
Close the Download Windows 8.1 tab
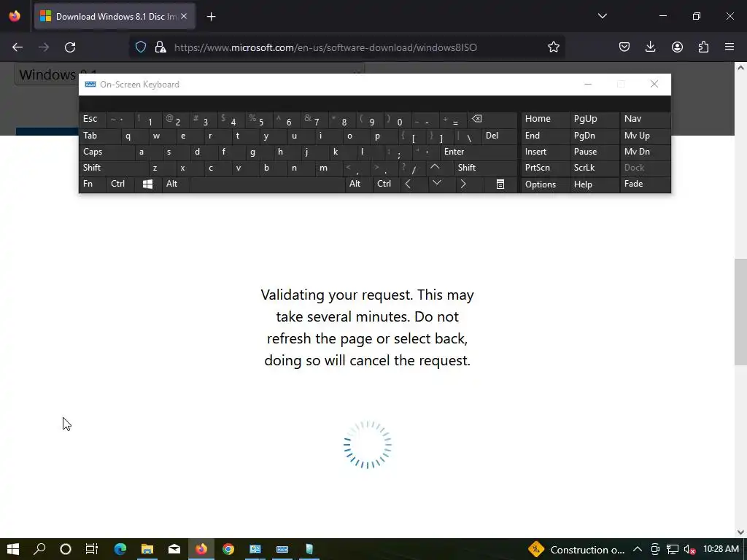click(x=184, y=17)
